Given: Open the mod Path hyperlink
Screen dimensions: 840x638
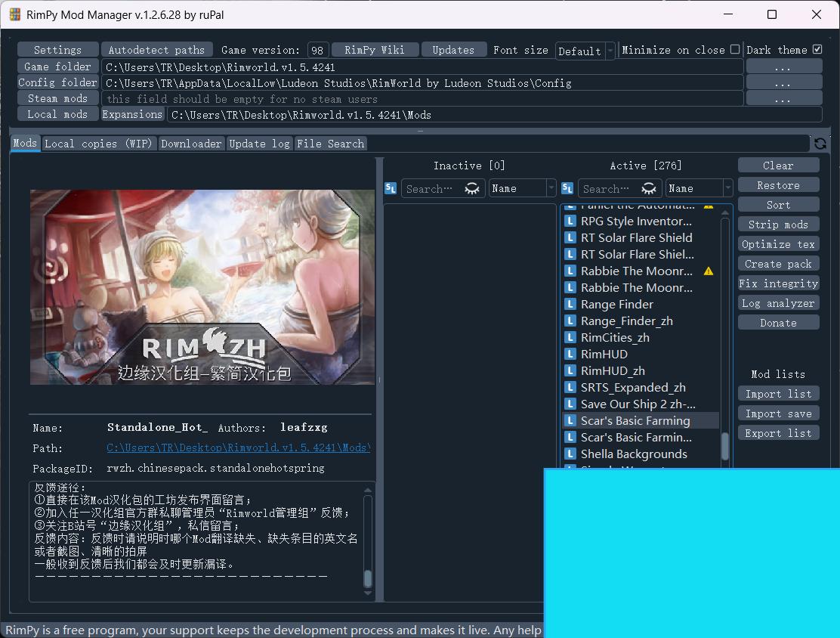Looking at the screenshot, I should (239, 448).
